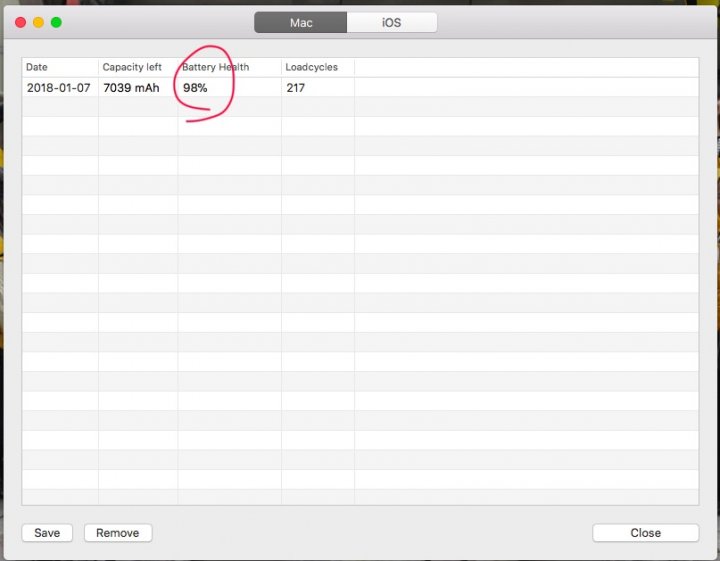Sort by Loadcycles column header
720x561 pixels.
click(318, 67)
